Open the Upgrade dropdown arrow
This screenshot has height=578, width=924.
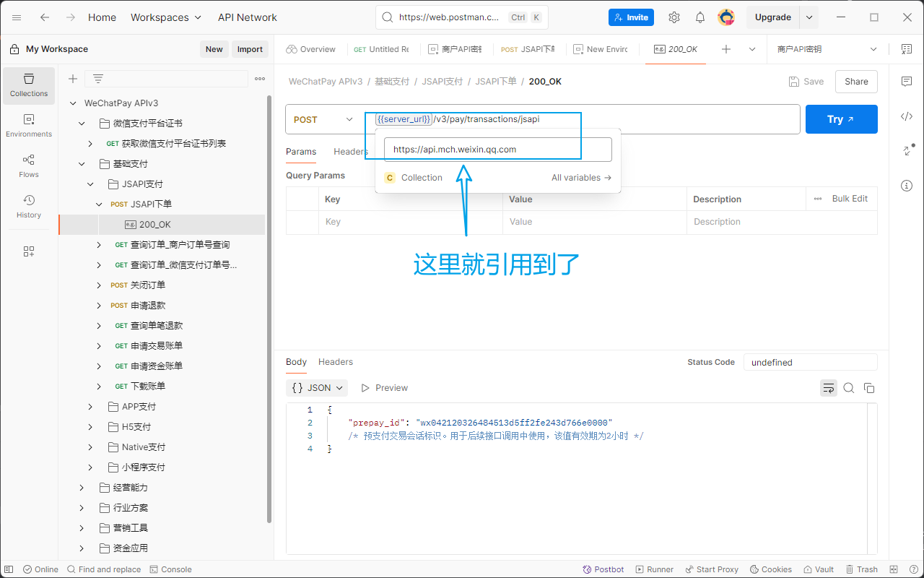pyautogui.click(x=809, y=17)
